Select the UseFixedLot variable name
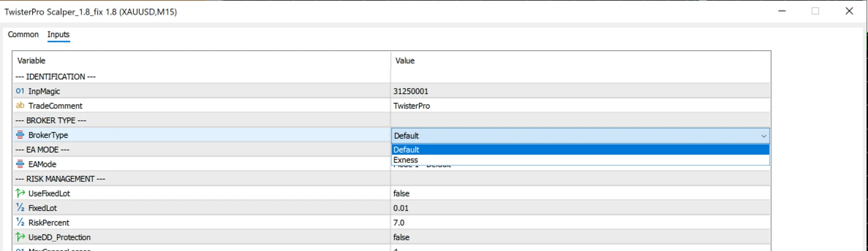 [49, 193]
